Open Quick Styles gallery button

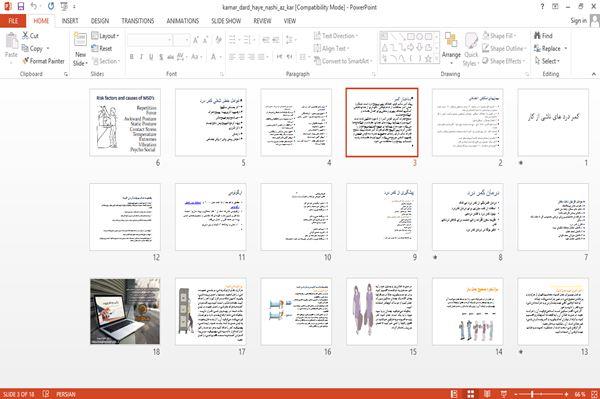471,49
